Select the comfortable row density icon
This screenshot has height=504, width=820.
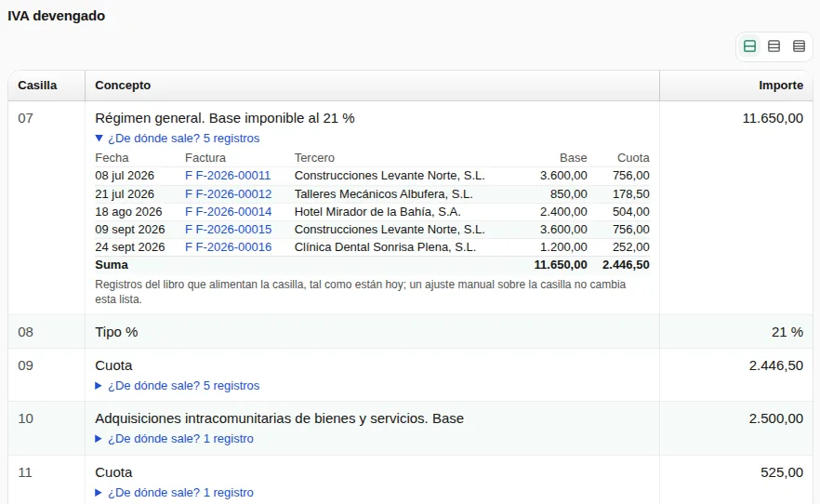[x=749, y=46]
